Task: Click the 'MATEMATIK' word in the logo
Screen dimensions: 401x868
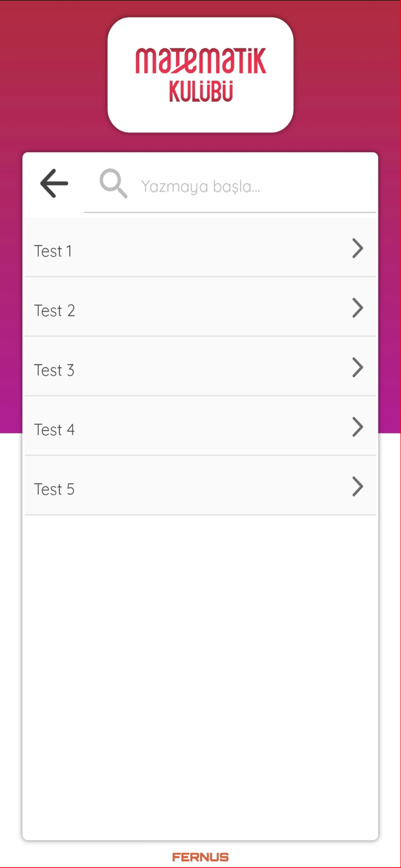Action: (200, 62)
